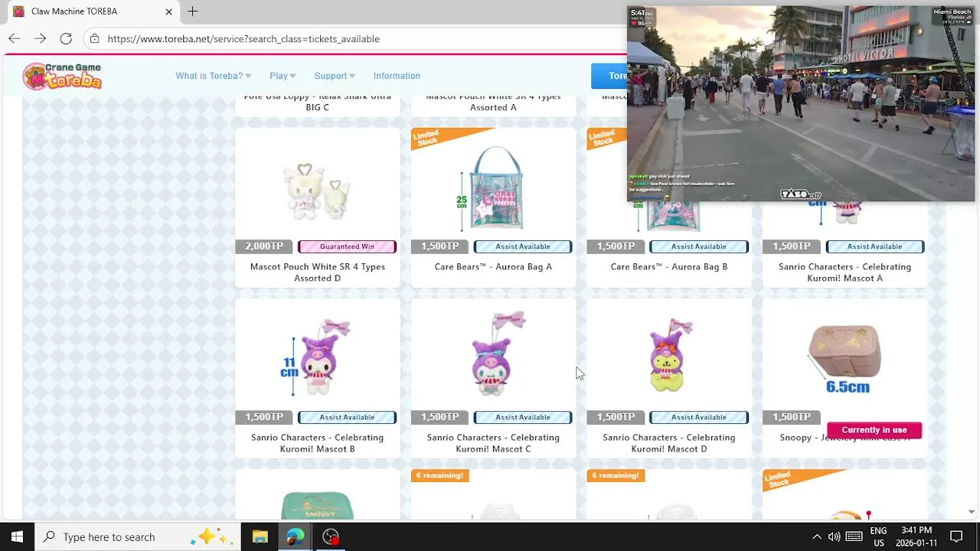Open Kuromi! Mascot A title link

click(x=844, y=272)
